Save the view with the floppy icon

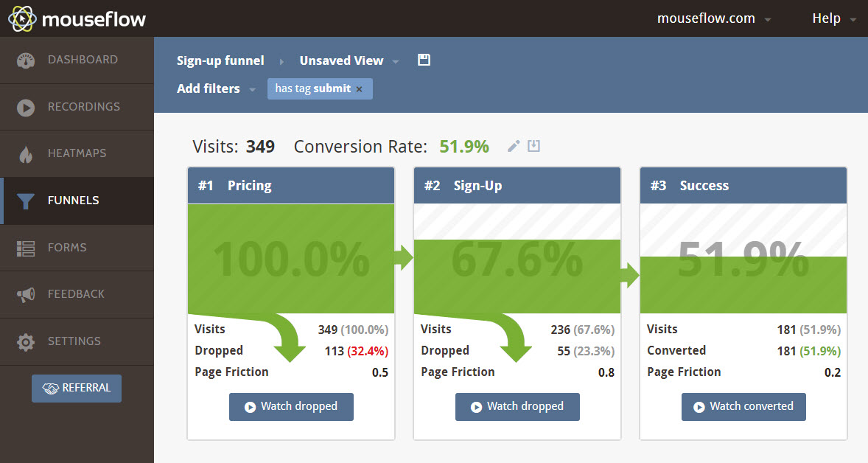coord(424,60)
